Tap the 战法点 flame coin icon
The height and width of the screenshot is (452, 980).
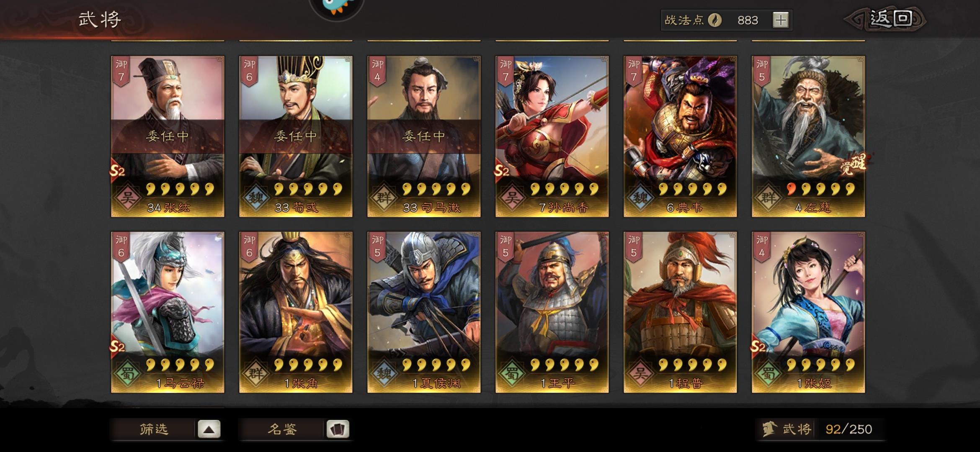point(715,20)
